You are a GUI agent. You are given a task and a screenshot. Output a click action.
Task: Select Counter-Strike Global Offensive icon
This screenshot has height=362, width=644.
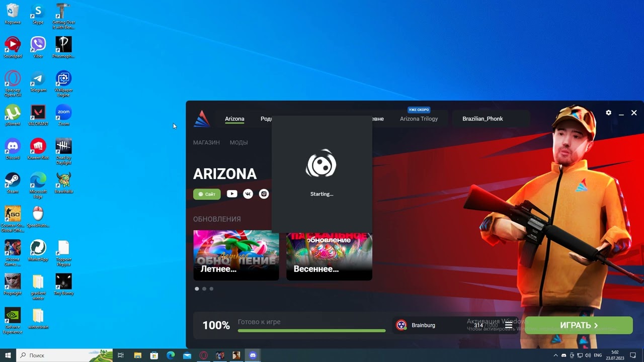click(x=13, y=219)
